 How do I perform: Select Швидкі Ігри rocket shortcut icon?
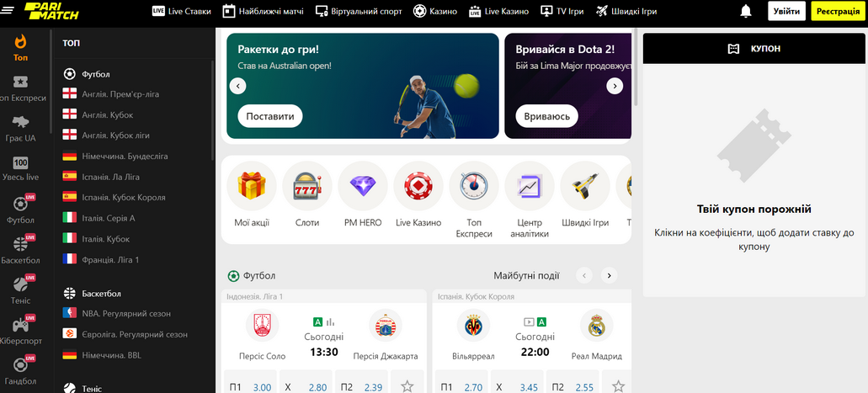[585, 186]
